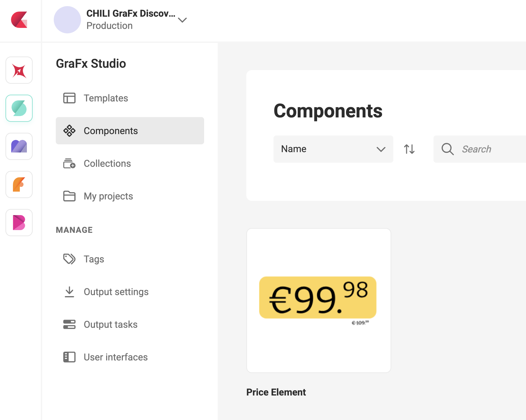The height and width of the screenshot is (420, 526).
Task: Toggle the sort direction arrows
Action: pyautogui.click(x=409, y=149)
